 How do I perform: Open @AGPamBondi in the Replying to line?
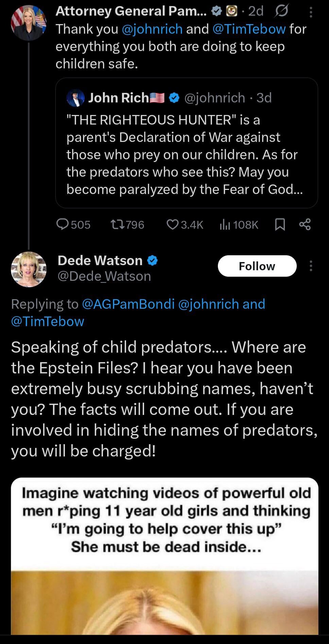[128, 304]
